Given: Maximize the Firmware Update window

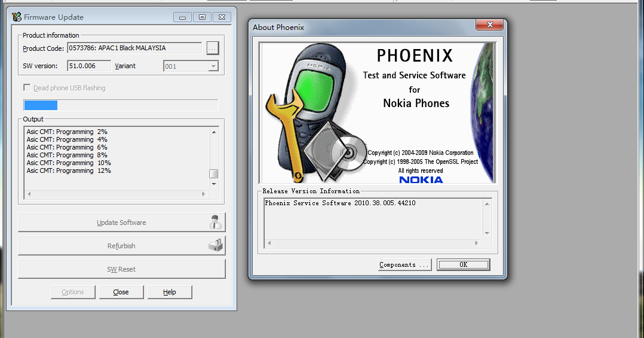Looking at the screenshot, I should (202, 17).
